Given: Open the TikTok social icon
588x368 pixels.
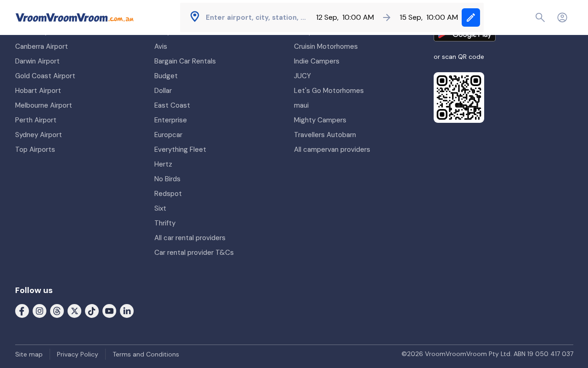Looking at the screenshot, I should pyautogui.click(x=92, y=311).
